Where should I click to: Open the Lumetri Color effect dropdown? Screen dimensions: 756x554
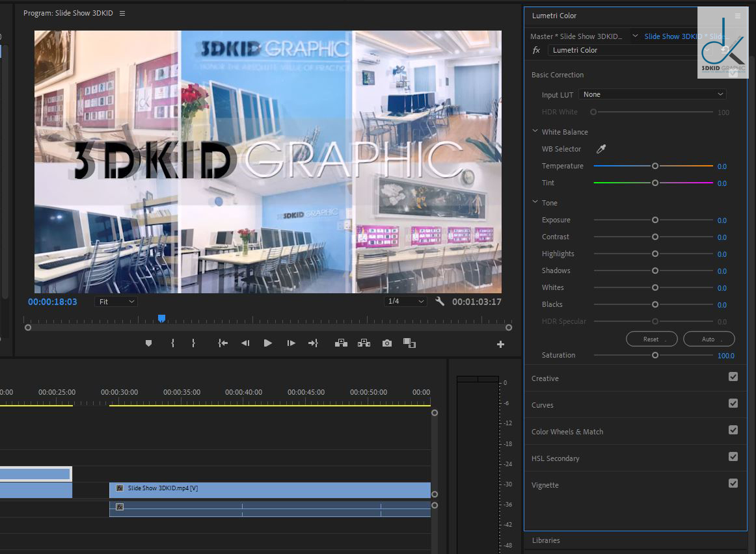pyautogui.click(x=630, y=50)
